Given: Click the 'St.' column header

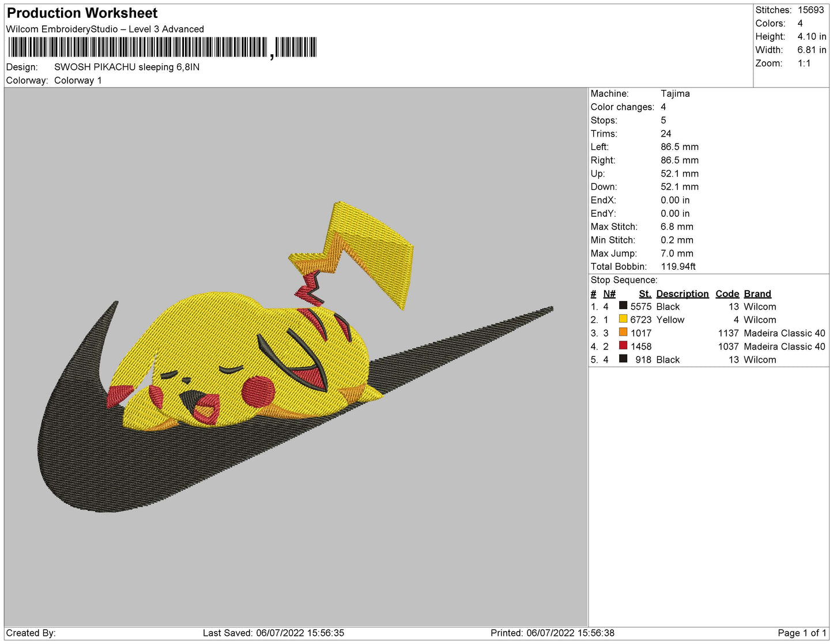Looking at the screenshot, I should [x=645, y=293].
